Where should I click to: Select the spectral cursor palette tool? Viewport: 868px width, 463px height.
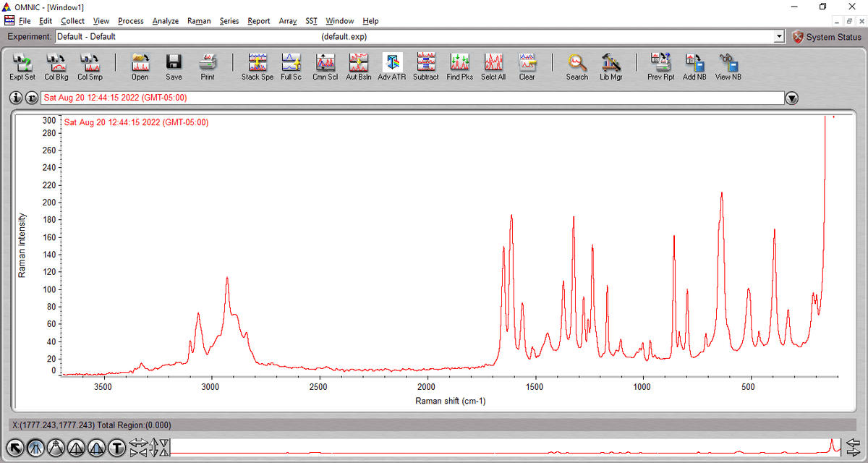click(34, 449)
